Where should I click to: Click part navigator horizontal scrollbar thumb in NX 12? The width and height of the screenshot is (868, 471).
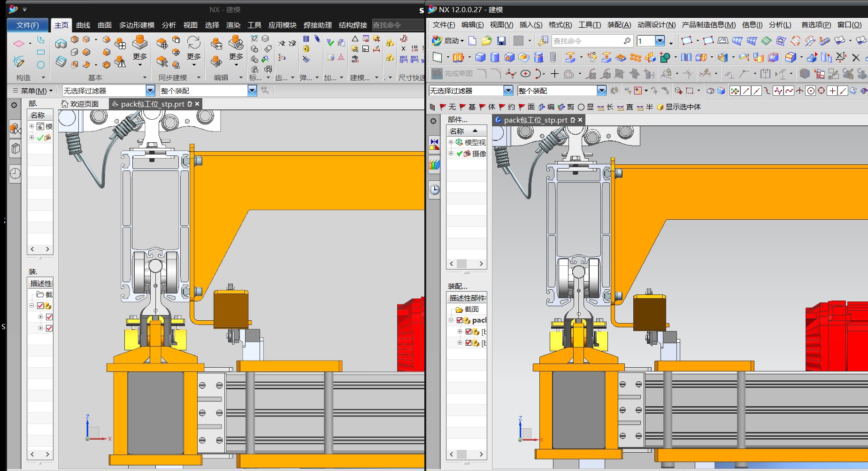point(462,264)
